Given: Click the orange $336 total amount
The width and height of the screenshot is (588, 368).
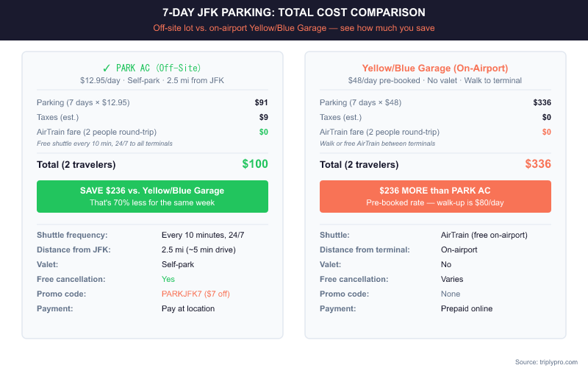Looking at the screenshot, I should coord(538,164).
